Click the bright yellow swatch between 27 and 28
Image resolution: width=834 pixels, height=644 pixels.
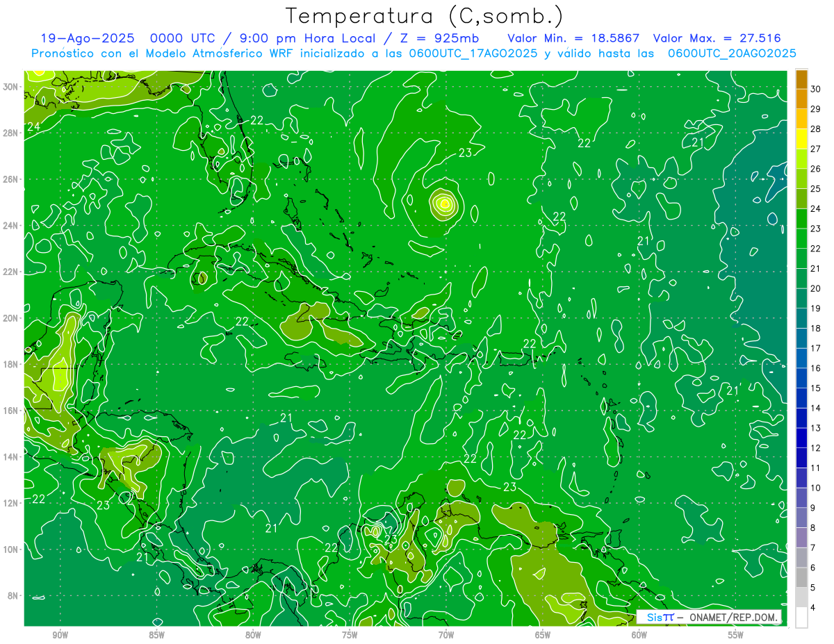(802, 138)
